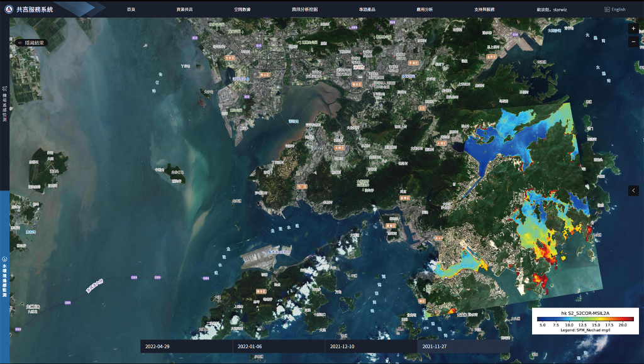
Task: Go to the 首頁 home tab
Action: coord(131,10)
